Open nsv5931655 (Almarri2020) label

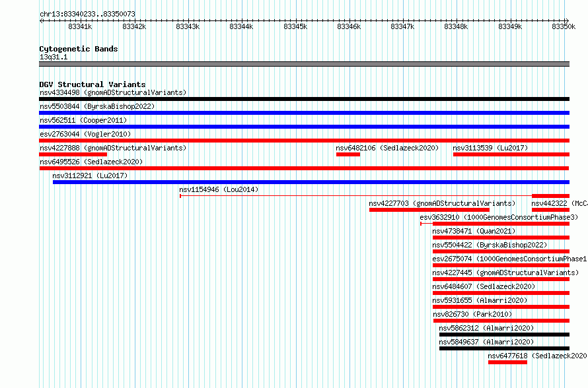[x=480, y=300]
